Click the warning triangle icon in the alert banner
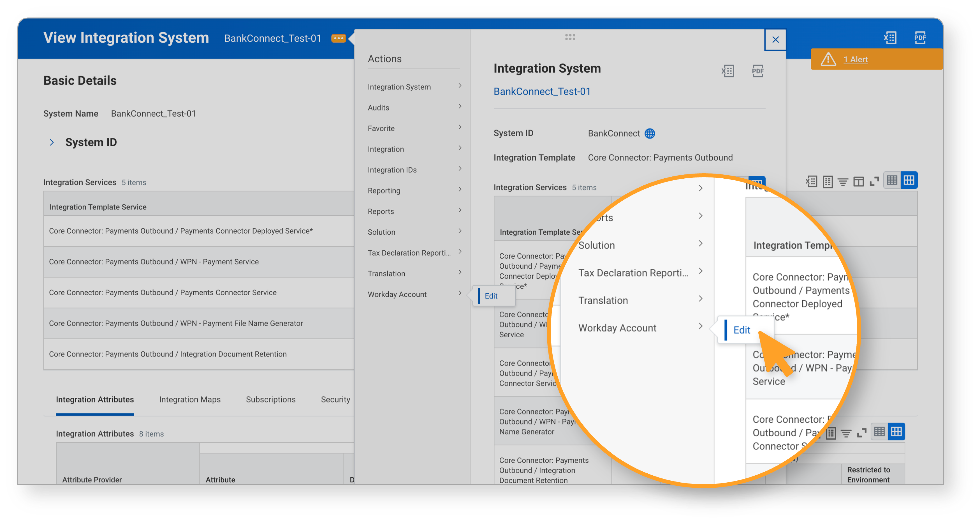980x523 pixels. (x=828, y=59)
